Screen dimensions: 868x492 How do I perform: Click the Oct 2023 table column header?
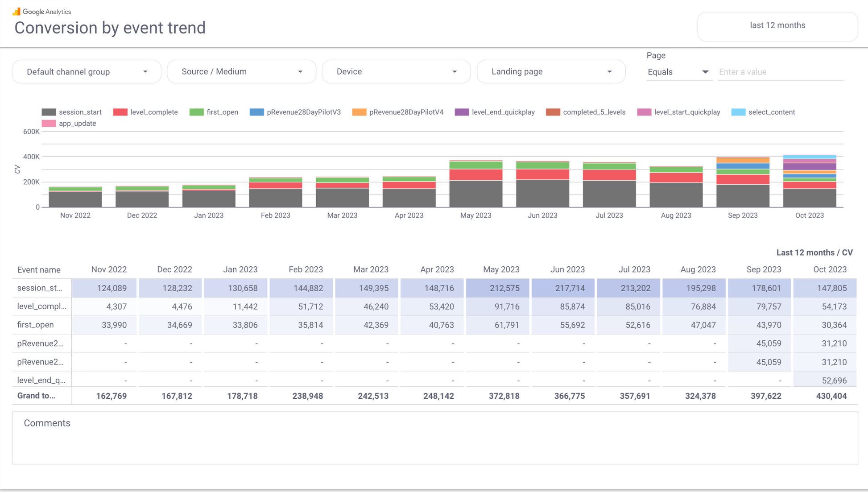(829, 270)
